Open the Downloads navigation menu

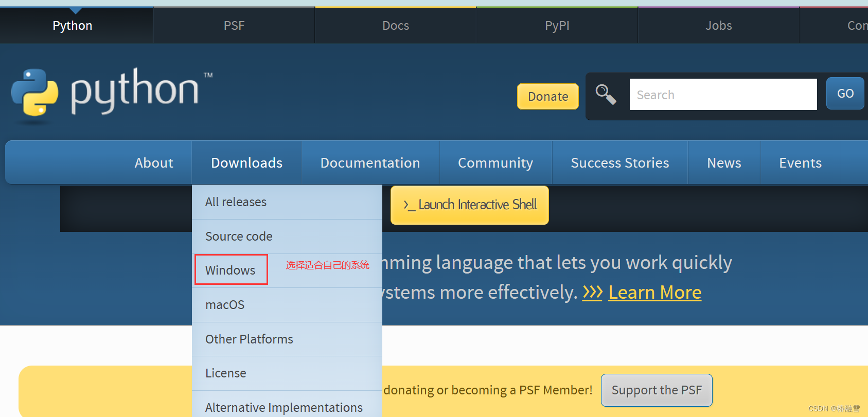(247, 163)
